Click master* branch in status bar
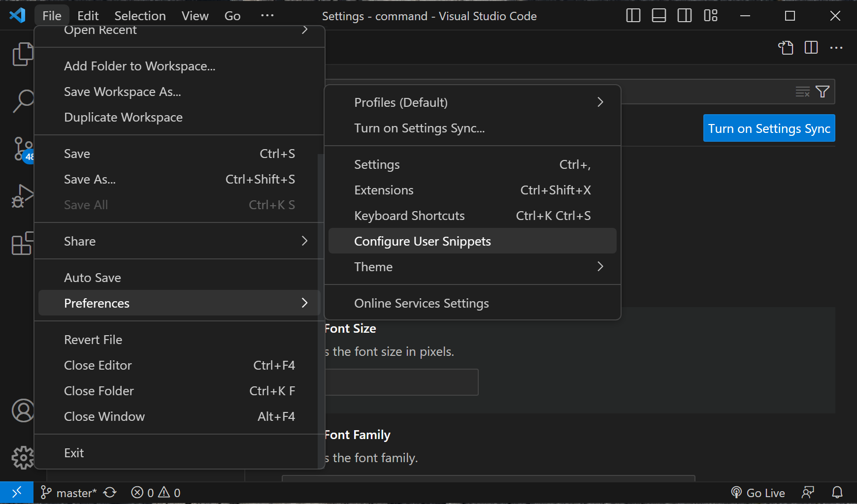 68,493
